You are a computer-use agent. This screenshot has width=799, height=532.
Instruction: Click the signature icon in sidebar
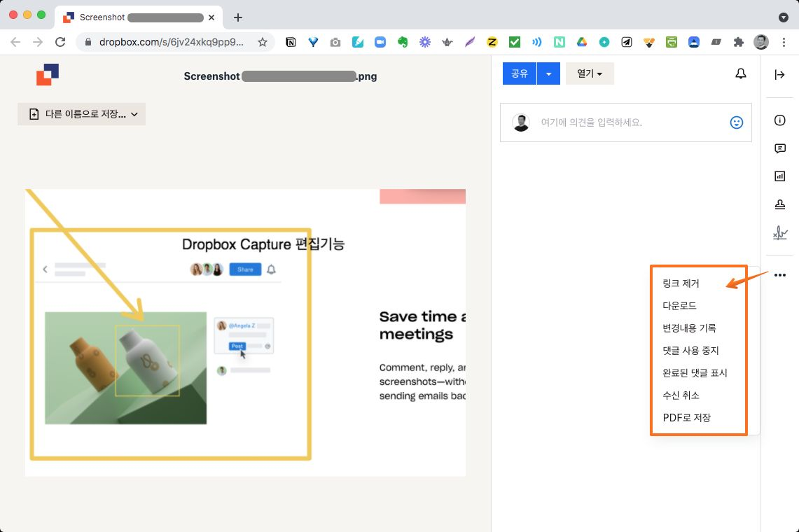779,233
